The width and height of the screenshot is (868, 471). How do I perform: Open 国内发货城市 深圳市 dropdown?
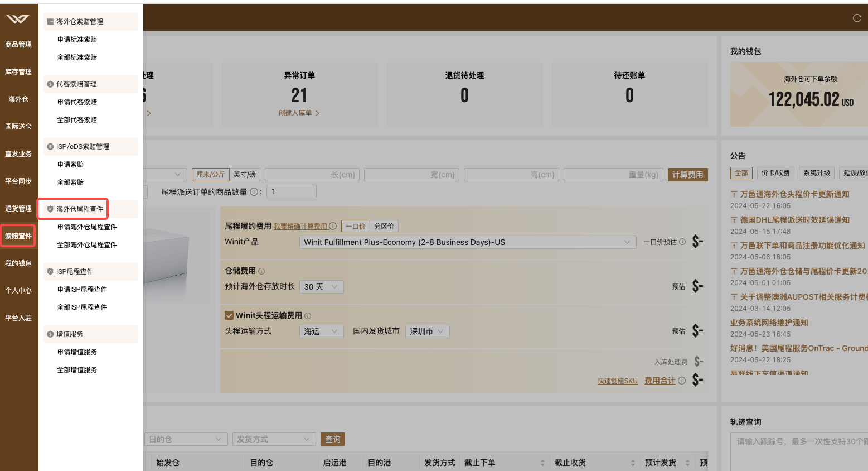tap(427, 331)
